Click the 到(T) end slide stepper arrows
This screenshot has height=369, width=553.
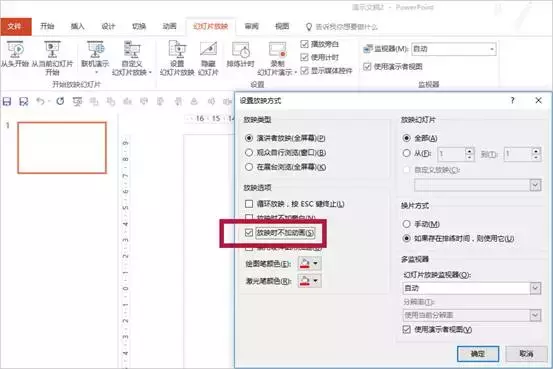click(536, 154)
